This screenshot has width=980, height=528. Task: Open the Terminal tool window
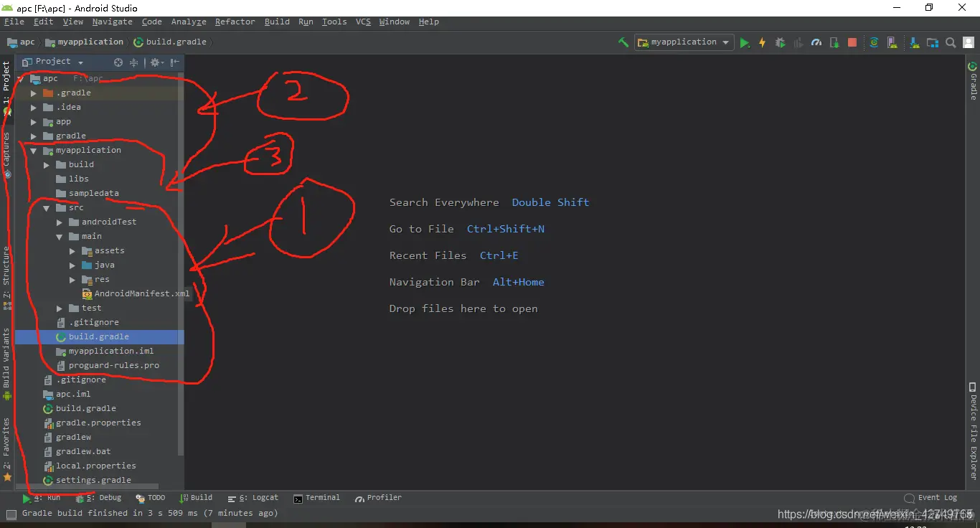click(x=316, y=498)
